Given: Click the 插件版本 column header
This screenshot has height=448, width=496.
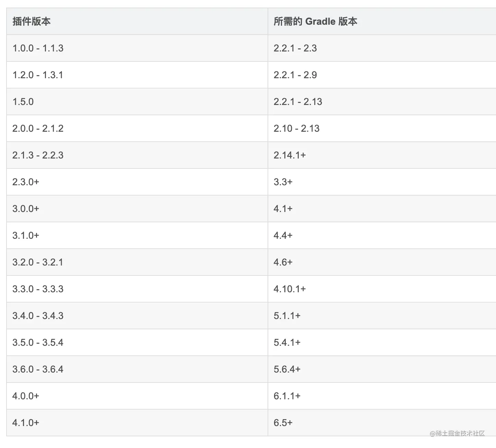Looking at the screenshot, I should click(32, 22).
